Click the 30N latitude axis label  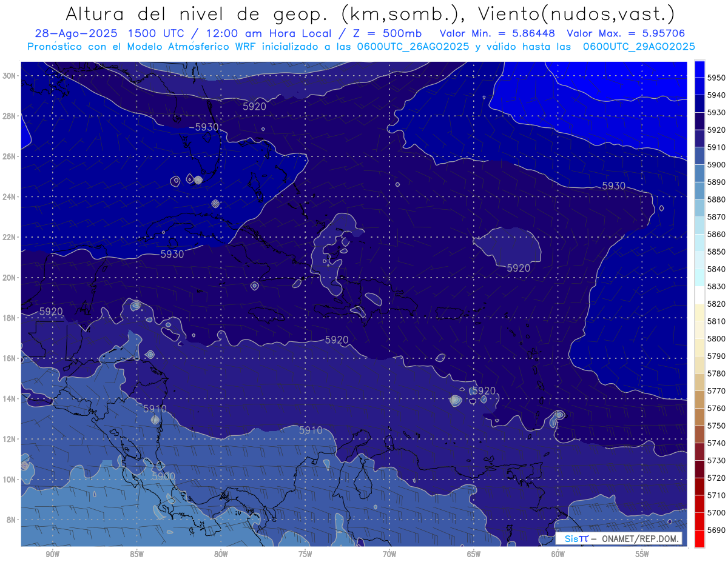coord(9,76)
